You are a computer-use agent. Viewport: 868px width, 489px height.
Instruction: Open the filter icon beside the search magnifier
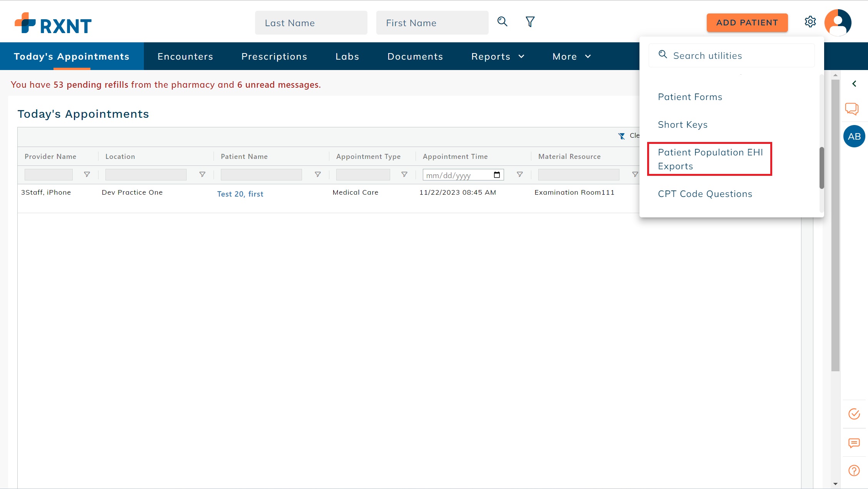pos(530,22)
